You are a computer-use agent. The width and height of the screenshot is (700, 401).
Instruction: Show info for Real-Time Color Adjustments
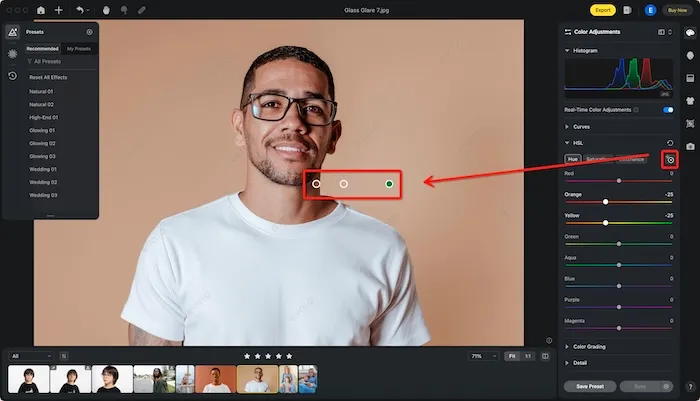(x=636, y=110)
